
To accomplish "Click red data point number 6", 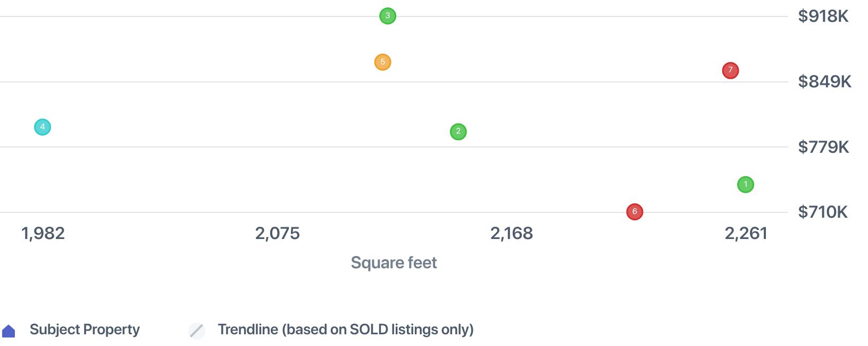I will click(635, 212).
